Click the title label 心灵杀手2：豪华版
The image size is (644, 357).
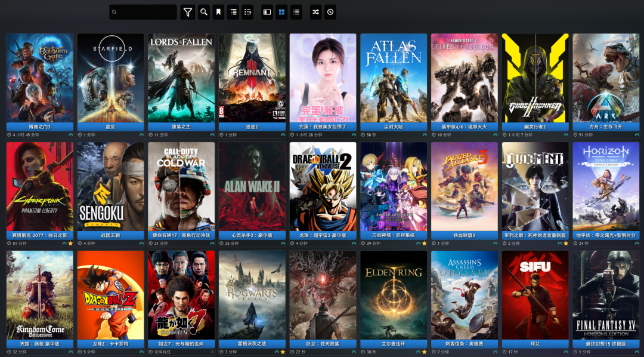pyautogui.click(x=252, y=236)
